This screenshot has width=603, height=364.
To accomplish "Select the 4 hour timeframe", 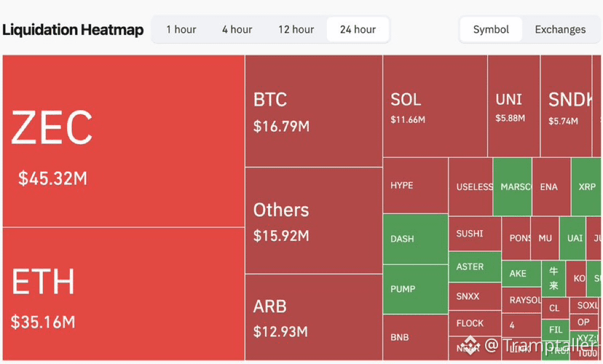I will coord(237,30).
